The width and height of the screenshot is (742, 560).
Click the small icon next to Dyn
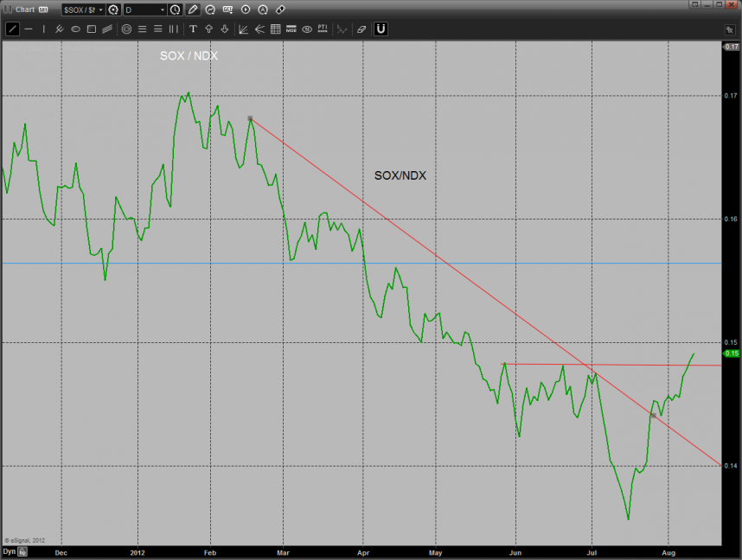tap(22, 551)
